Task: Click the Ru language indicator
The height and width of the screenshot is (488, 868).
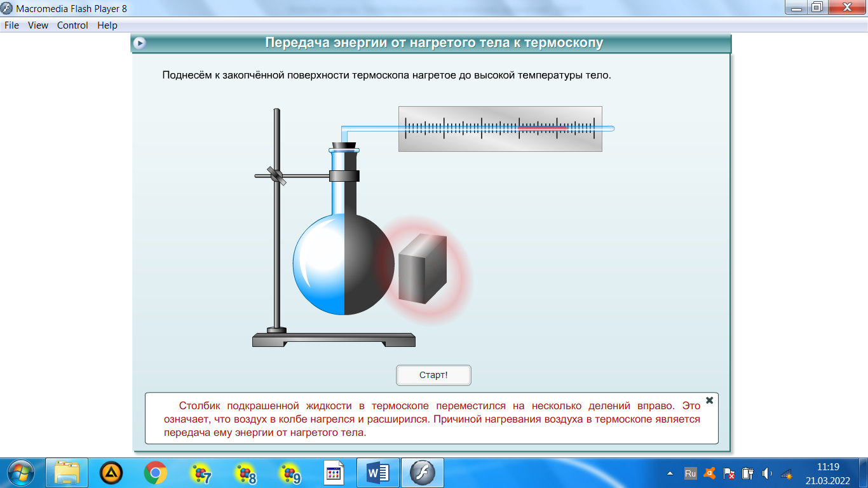Action: coord(691,473)
